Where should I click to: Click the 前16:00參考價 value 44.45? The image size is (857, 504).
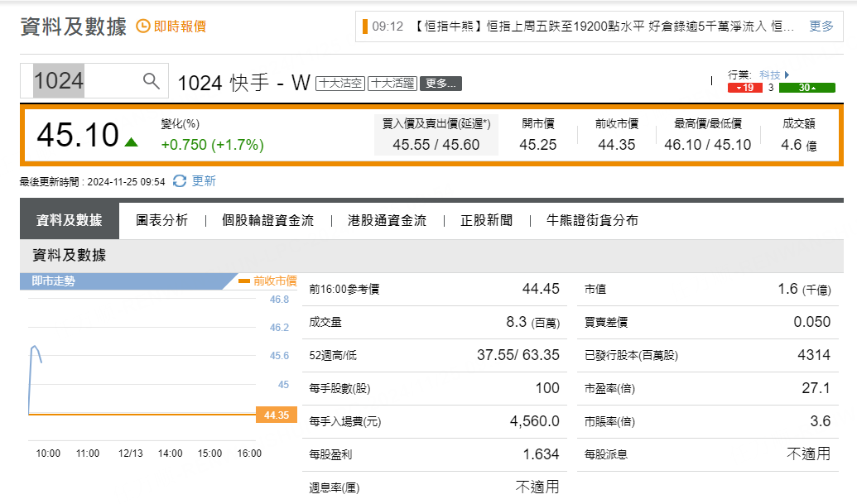541,289
